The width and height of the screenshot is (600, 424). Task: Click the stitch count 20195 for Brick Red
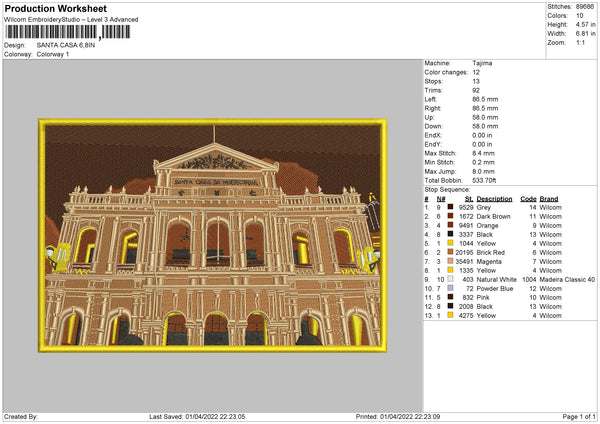465,252
